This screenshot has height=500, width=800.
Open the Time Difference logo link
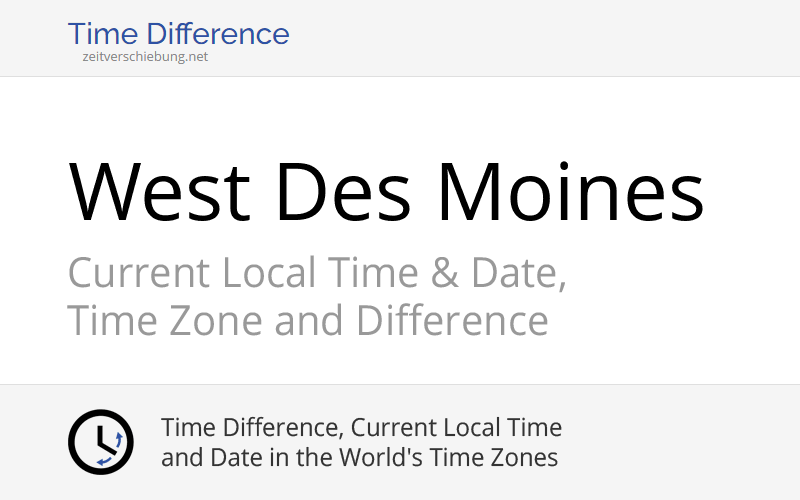178,36
